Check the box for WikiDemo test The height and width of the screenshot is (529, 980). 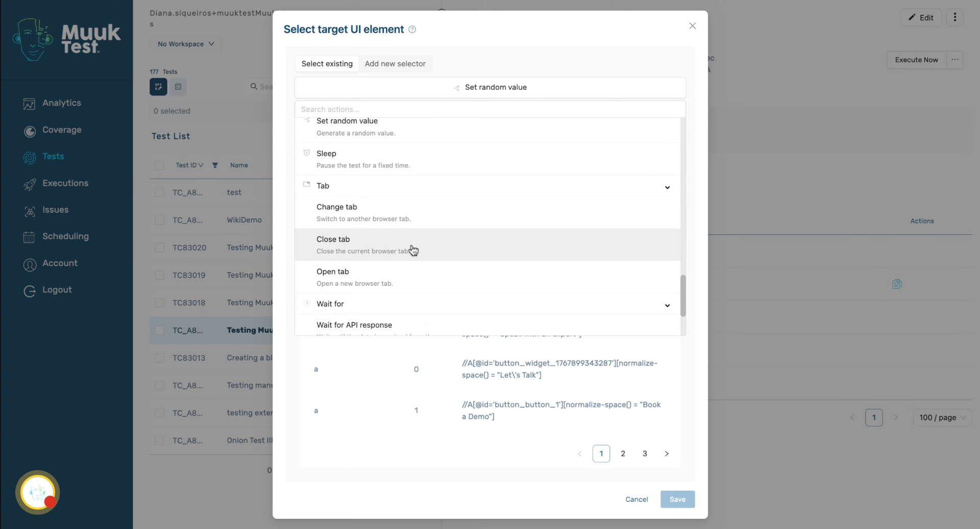pyautogui.click(x=160, y=220)
